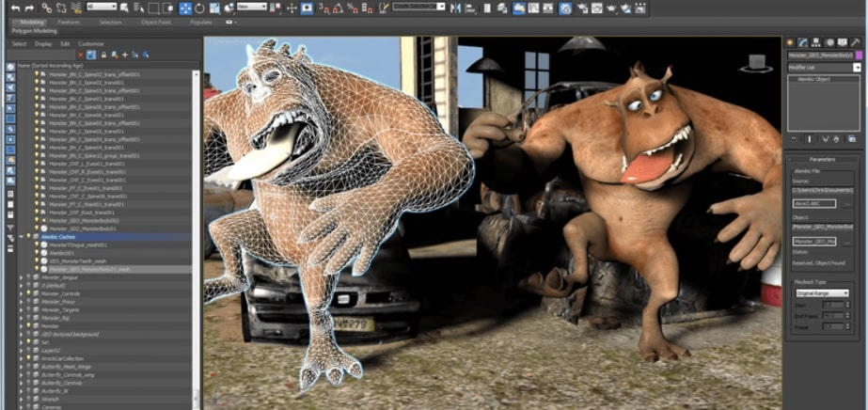
Task: Open the Customize menu in Scene Explorer
Action: pos(91,43)
